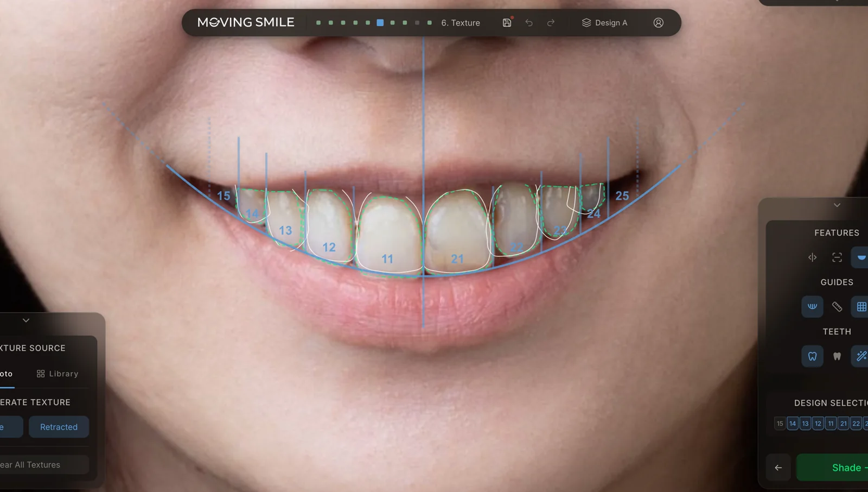Toggle tooth 11 in Design Selection
This screenshot has height=492, width=868.
[x=831, y=424]
